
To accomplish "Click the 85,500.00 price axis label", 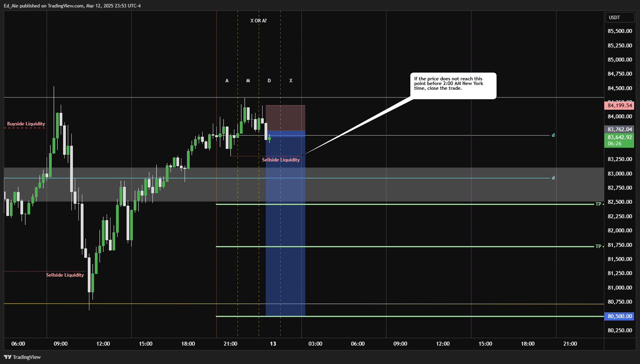I will click(620, 31).
